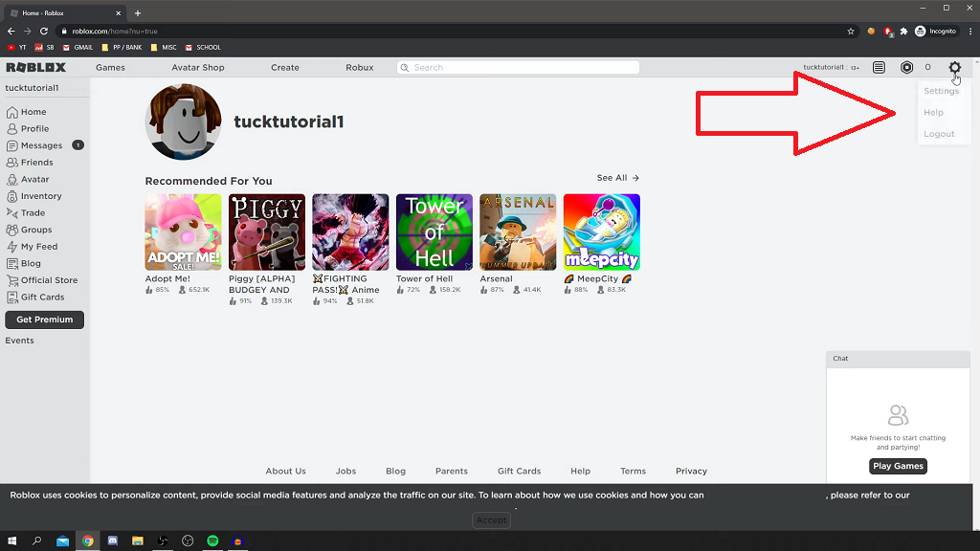Open the PP / BANK bookmark folder
The width and height of the screenshot is (980, 551).
pyautogui.click(x=122, y=48)
